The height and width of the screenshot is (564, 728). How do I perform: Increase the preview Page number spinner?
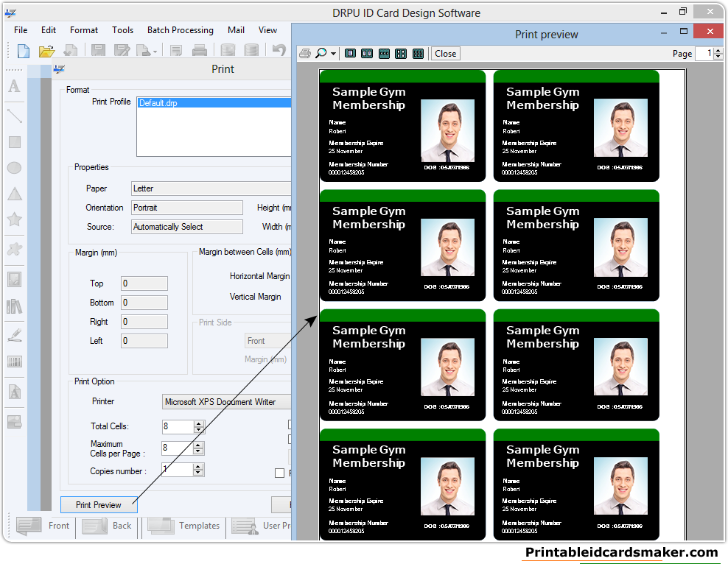tap(718, 51)
